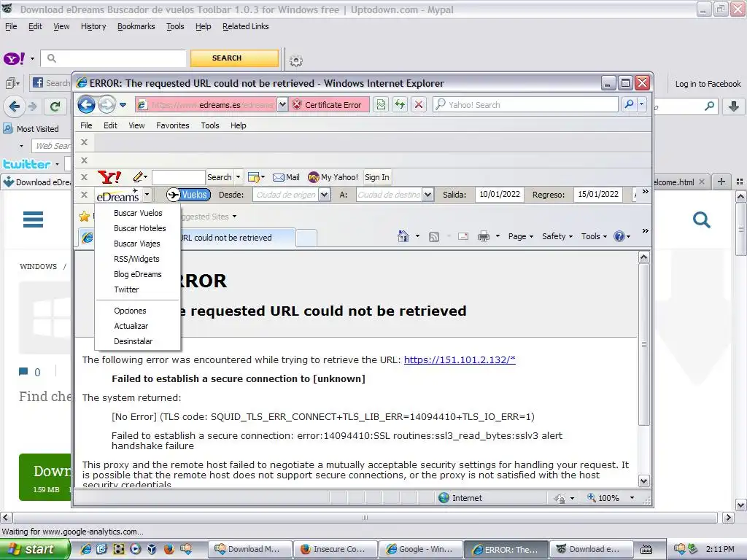Viewport: 747px width, 560px height.
Task: Click the IE page scrollbar down arrow
Action: tap(643, 481)
